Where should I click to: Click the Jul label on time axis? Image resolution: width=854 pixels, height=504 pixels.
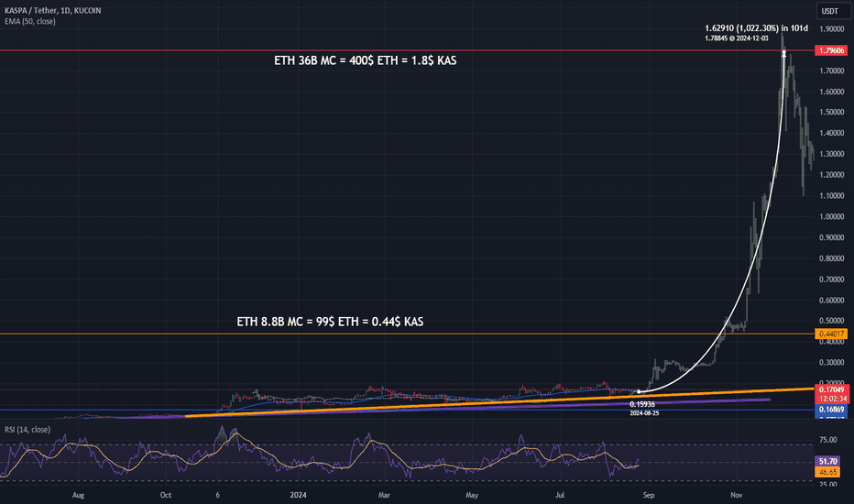pyautogui.click(x=559, y=495)
